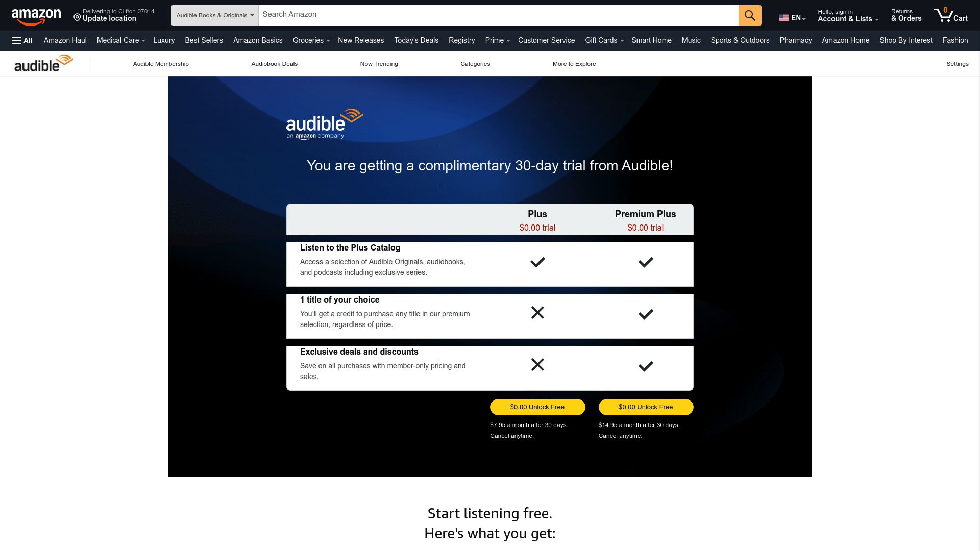Open Audible Settings

(957, 64)
